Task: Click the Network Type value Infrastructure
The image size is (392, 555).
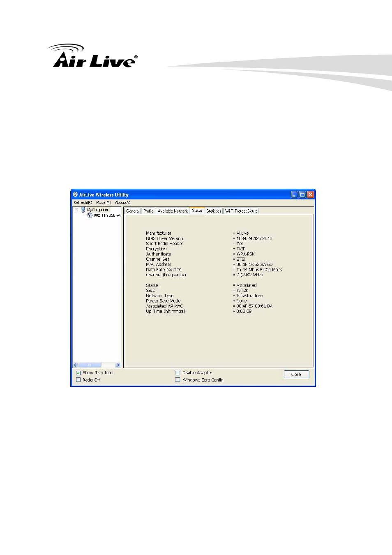Action: pos(249,296)
